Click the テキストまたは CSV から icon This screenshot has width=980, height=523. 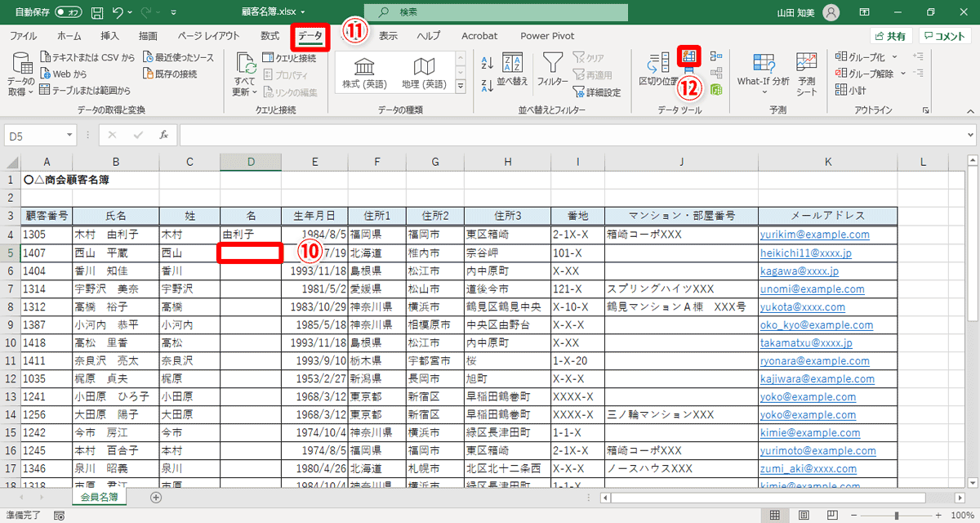tap(82, 58)
